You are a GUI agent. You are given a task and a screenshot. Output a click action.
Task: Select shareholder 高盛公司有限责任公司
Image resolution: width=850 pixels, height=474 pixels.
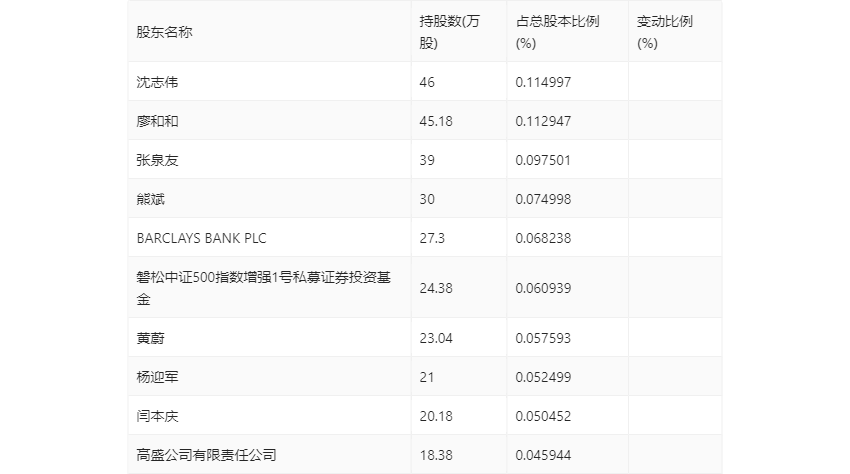click(x=206, y=455)
